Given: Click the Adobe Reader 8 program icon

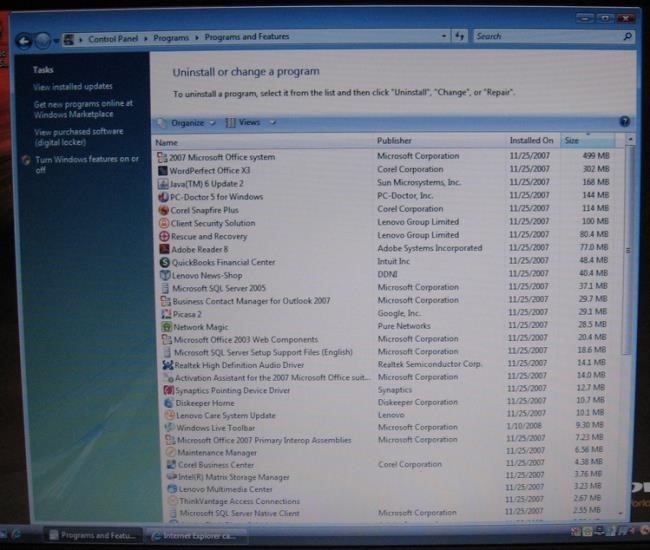Looking at the screenshot, I should click(x=165, y=249).
